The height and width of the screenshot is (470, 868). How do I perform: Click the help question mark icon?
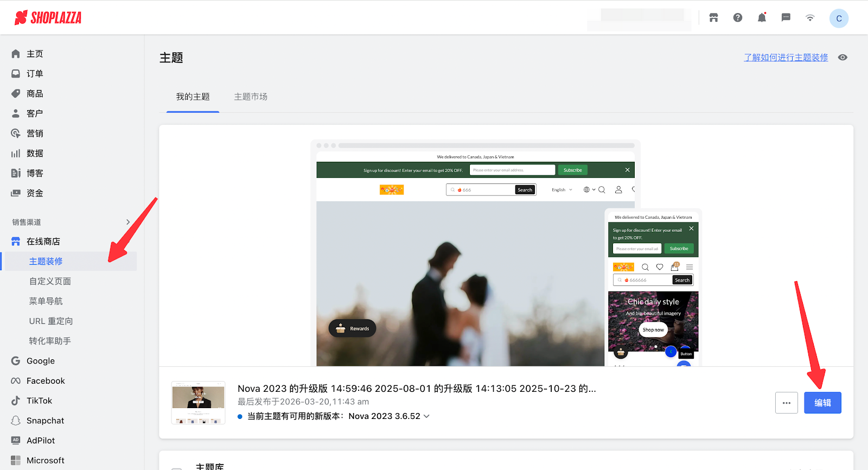pos(738,18)
